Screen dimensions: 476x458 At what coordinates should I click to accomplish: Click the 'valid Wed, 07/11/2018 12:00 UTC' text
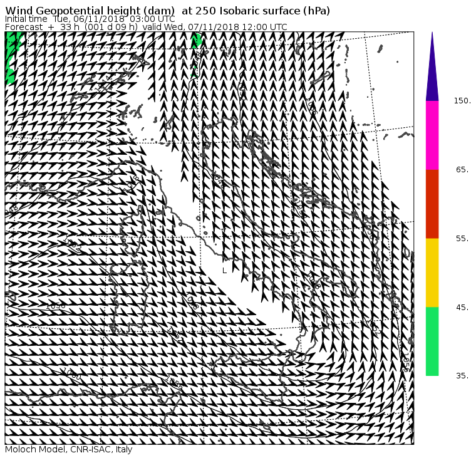point(215,27)
